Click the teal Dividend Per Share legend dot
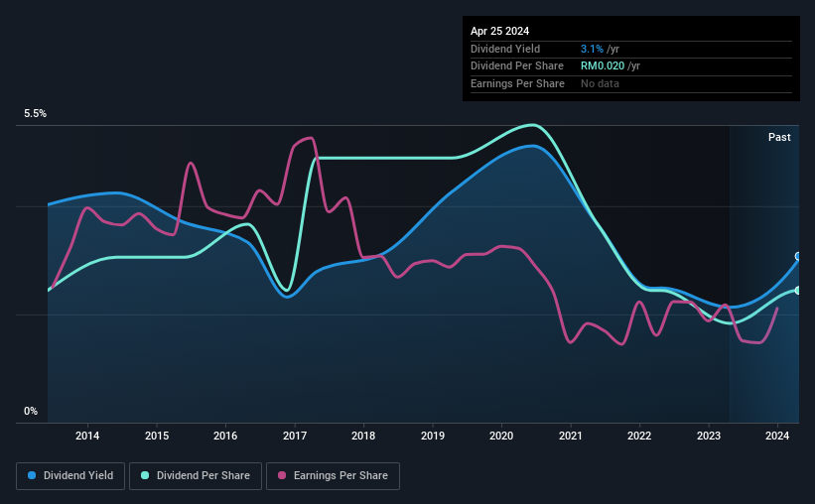Image resolution: width=815 pixels, height=504 pixels. (x=145, y=475)
